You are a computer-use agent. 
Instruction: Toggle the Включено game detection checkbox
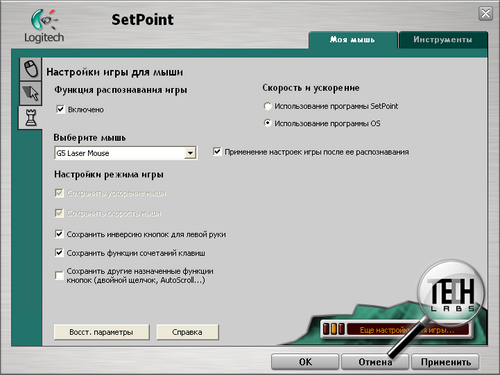60,109
